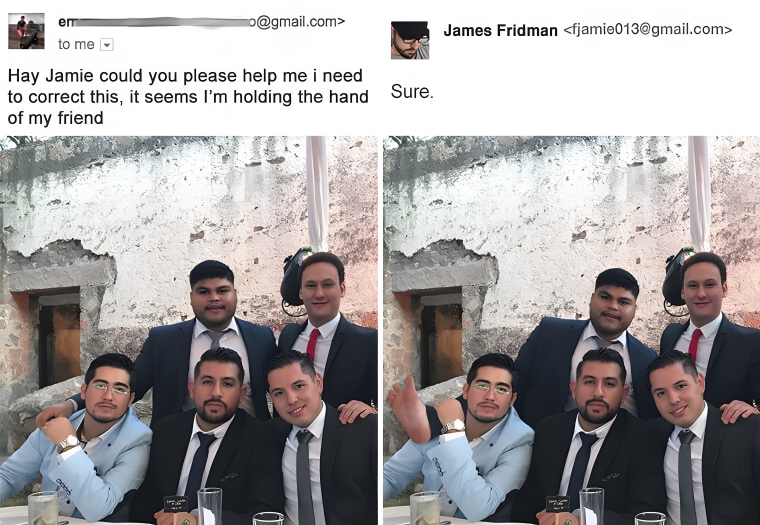Open James Fridman's profile avatar
This screenshot has width=760, height=525.
point(410,40)
